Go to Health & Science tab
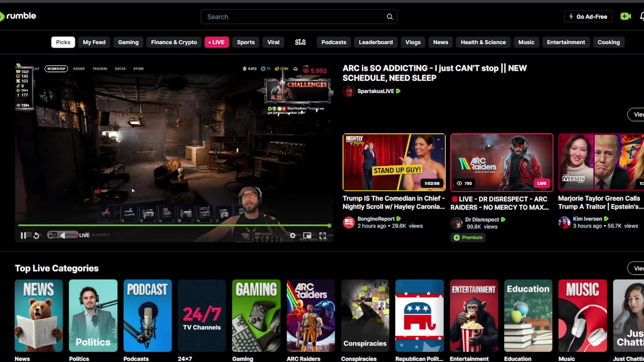 click(x=483, y=42)
